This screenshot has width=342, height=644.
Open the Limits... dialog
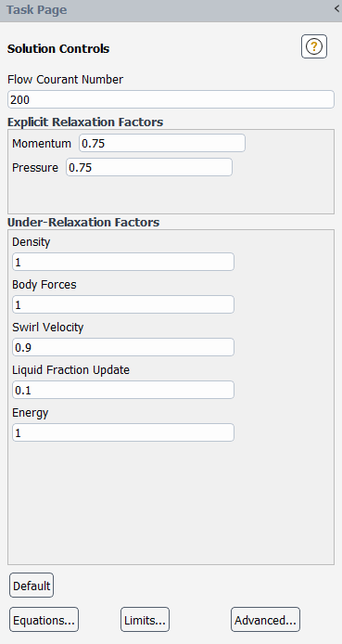[145, 619]
